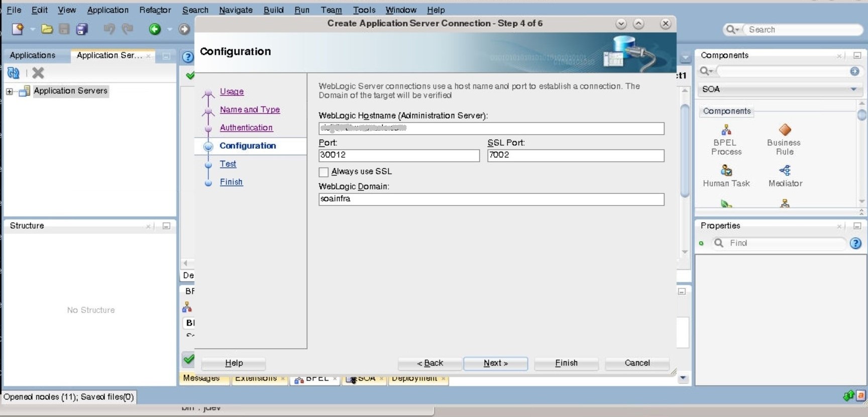Click the WebLogic Domain field
Viewport: 868px width, 417px height.
click(491, 199)
